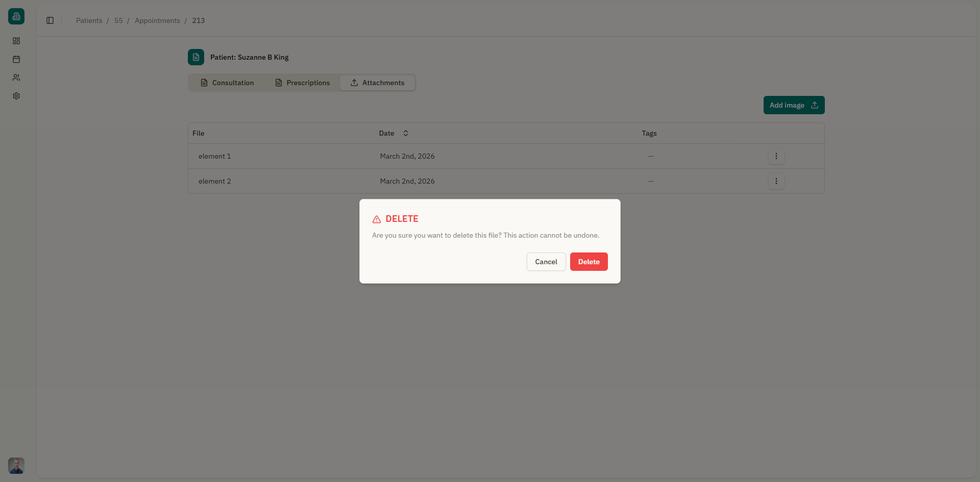Image resolution: width=980 pixels, height=482 pixels.
Task: Click the red warning triangle in delete dialog
Action: (x=377, y=219)
